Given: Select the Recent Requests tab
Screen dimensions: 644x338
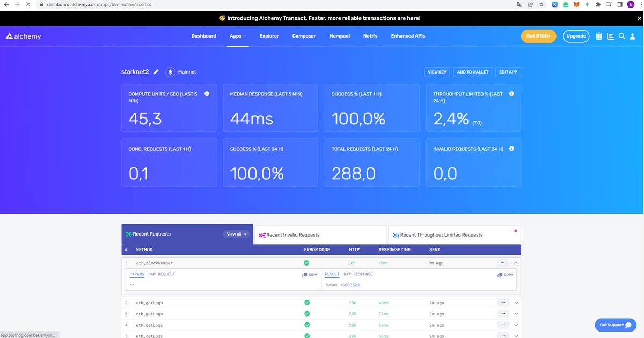Looking at the screenshot, I should 187,234.
